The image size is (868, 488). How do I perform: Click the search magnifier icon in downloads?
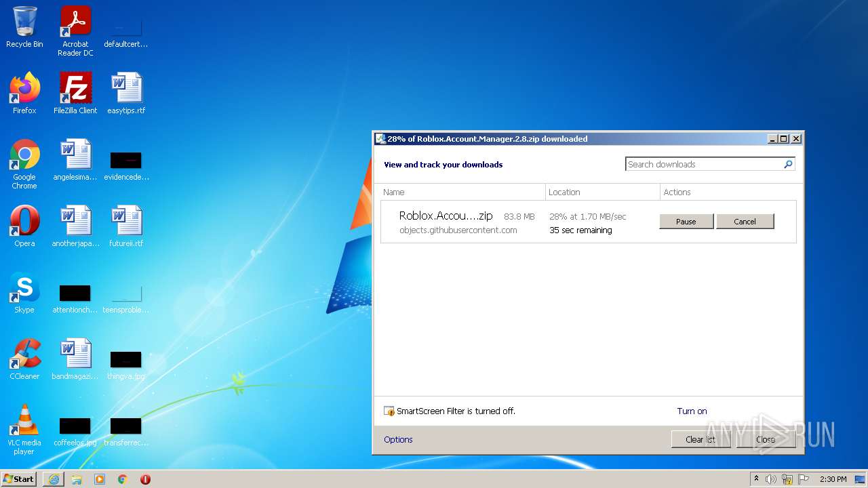(788, 164)
